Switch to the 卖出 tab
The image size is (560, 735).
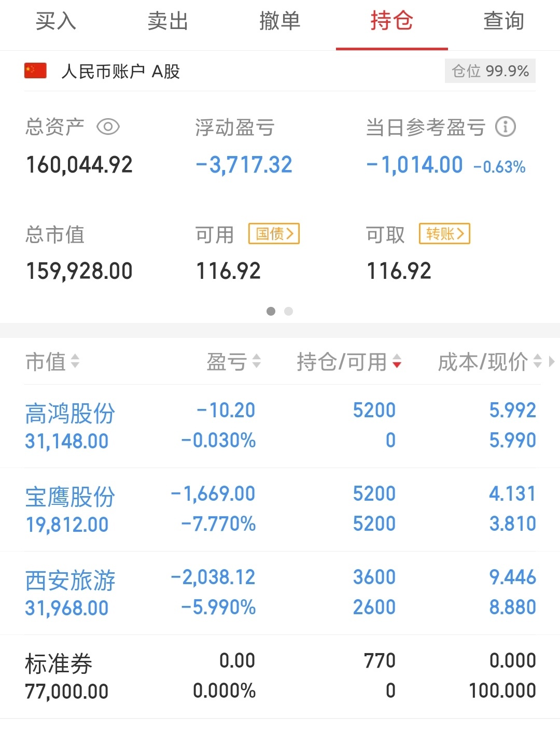click(x=168, y=22)
